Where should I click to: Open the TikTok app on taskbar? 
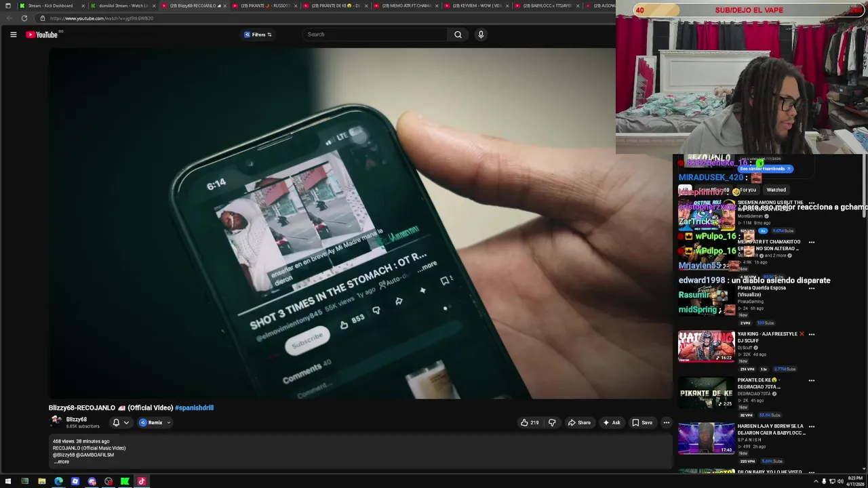click(142, 481)
